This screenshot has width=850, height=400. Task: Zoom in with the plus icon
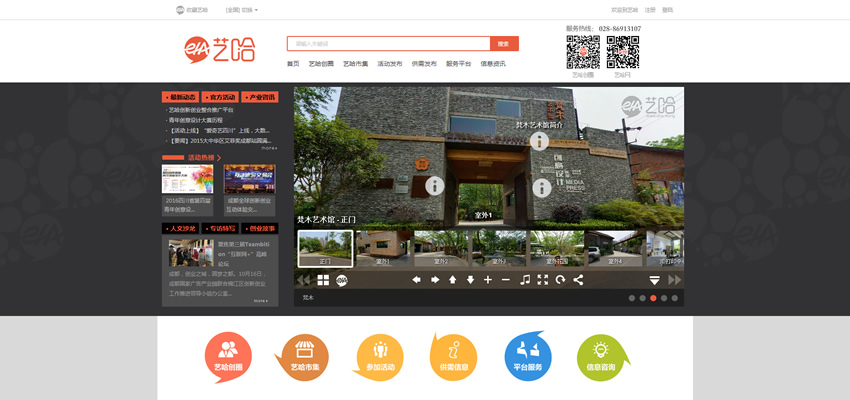488,280
